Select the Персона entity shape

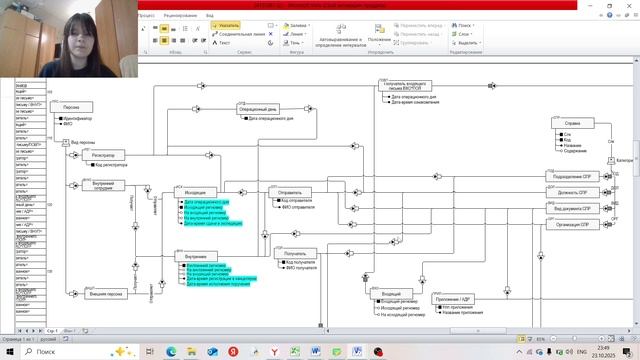[x=71, y=107]
